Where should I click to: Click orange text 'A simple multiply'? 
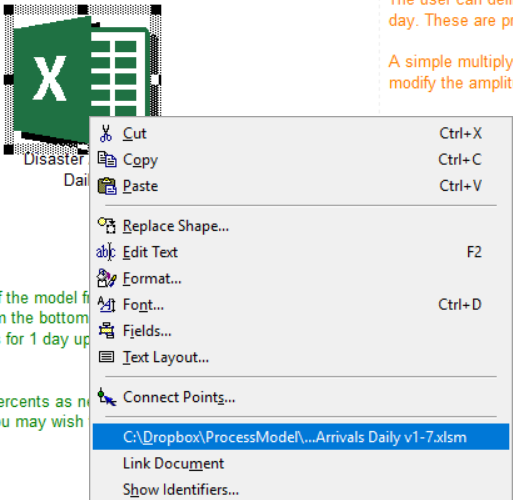point(450,62)
